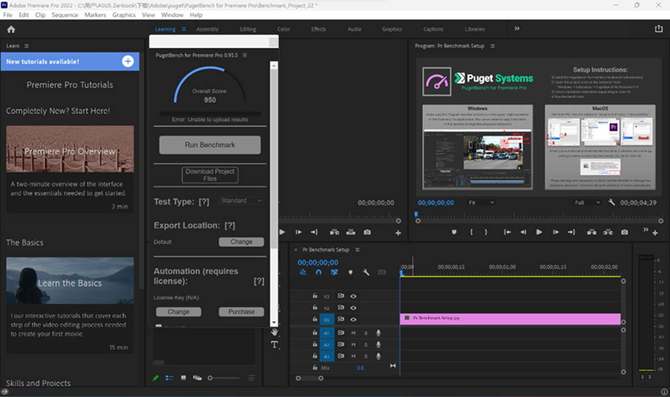Open the Test Type Standard dropdown

point(241,201)
